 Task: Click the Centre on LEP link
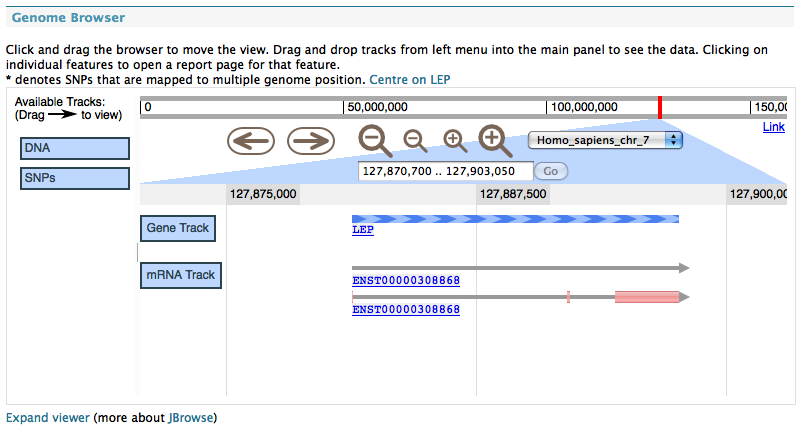(410, 80)
